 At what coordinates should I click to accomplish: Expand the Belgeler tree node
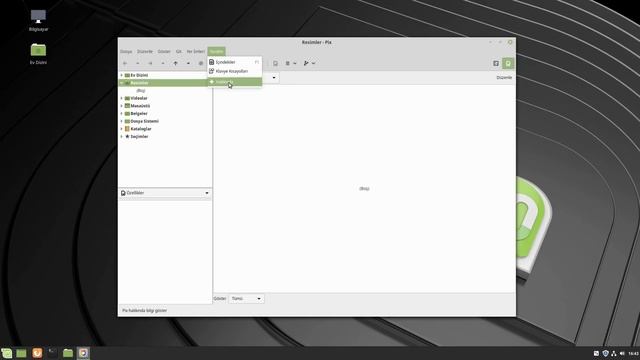121,113
